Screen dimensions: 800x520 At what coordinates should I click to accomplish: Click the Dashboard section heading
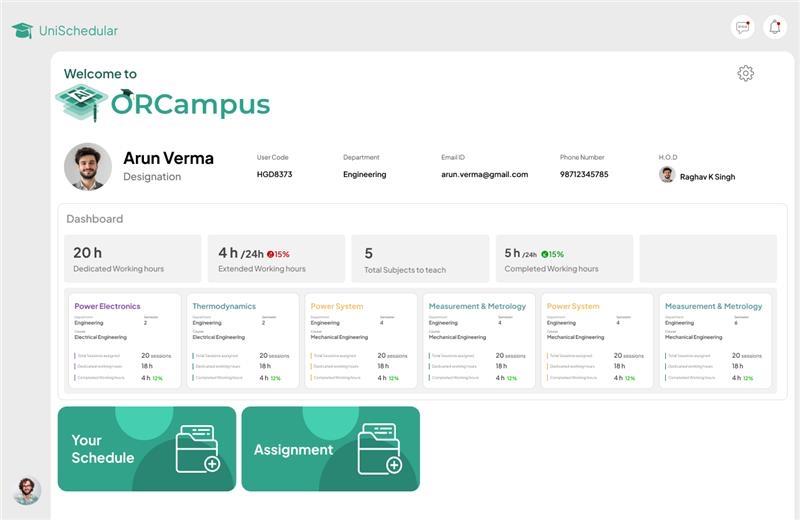[95, 219]
